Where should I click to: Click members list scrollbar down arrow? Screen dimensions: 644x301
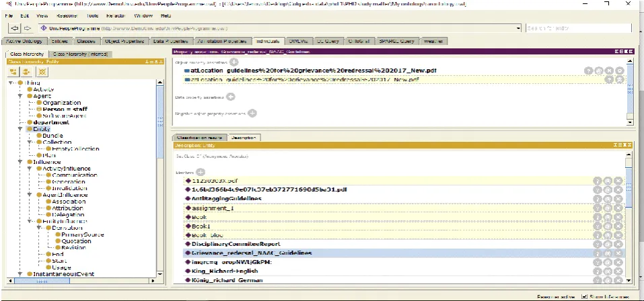tap(628, 280)
